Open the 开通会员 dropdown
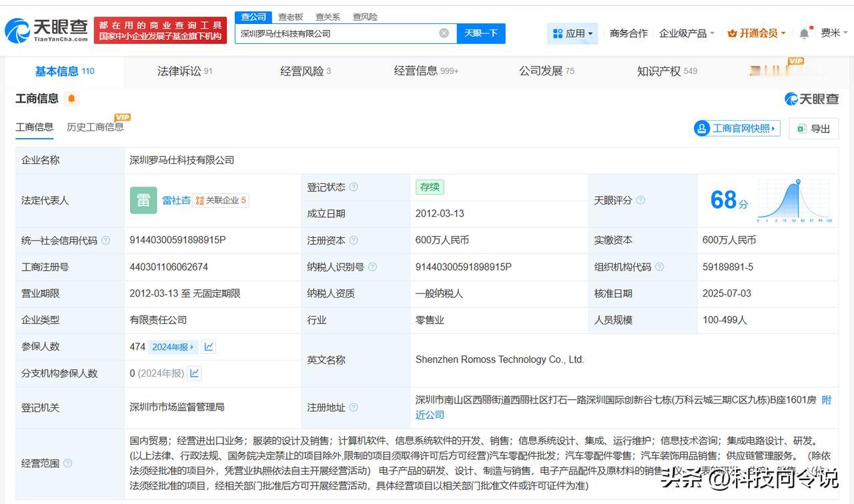 (x=757, y=33)
